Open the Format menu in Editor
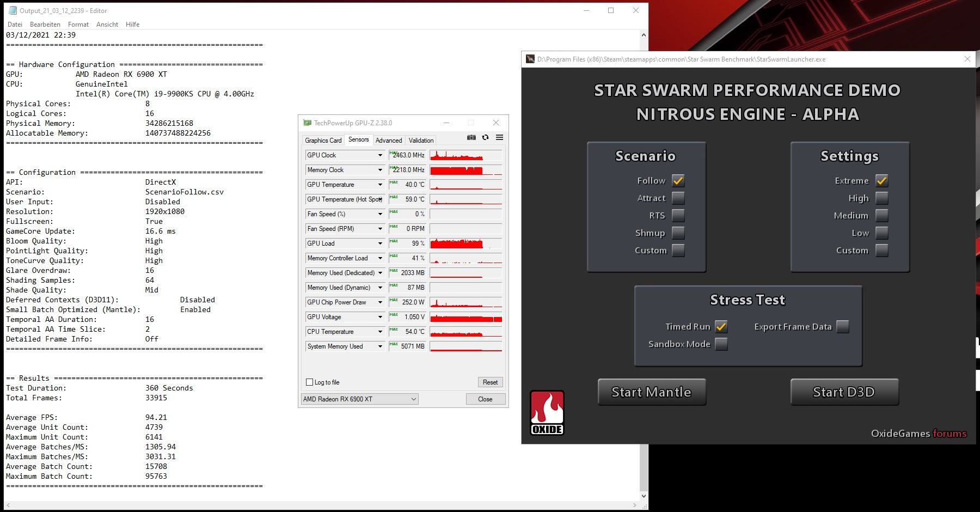Screen dimensions: 980x512 [x=78, y=25]
